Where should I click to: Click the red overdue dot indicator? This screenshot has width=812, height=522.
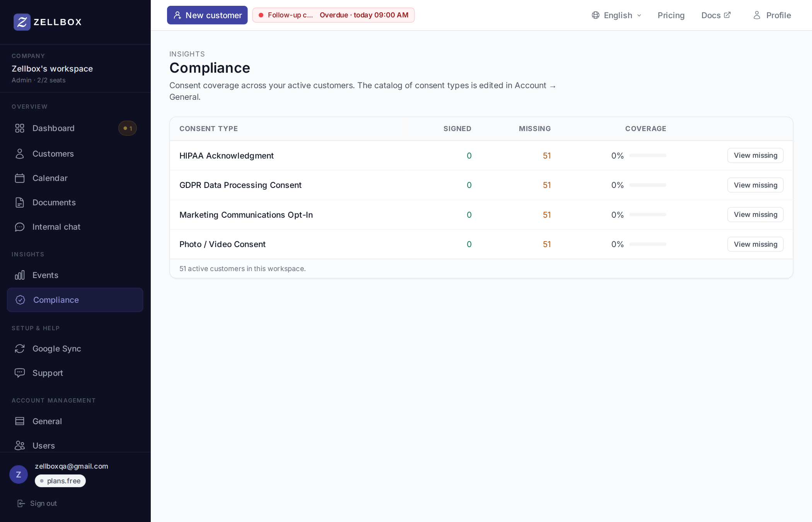point(261,15)
